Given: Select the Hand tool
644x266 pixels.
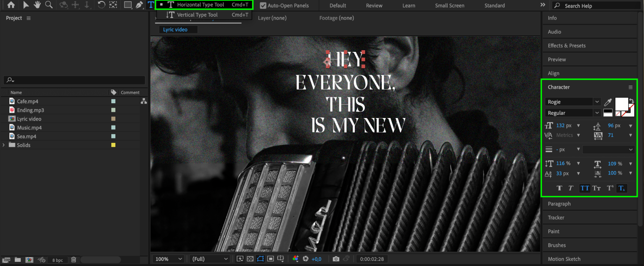Looking at the screenshot, I should click(37, 5).
